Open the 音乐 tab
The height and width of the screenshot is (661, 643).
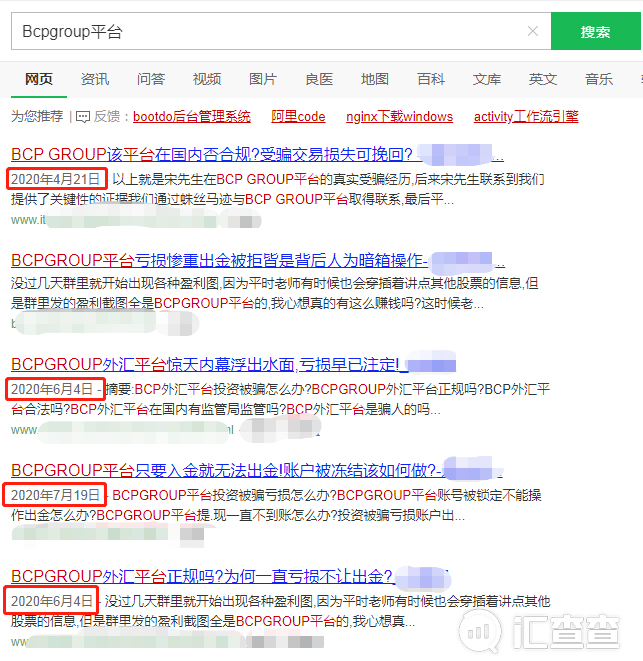(599, 79)
